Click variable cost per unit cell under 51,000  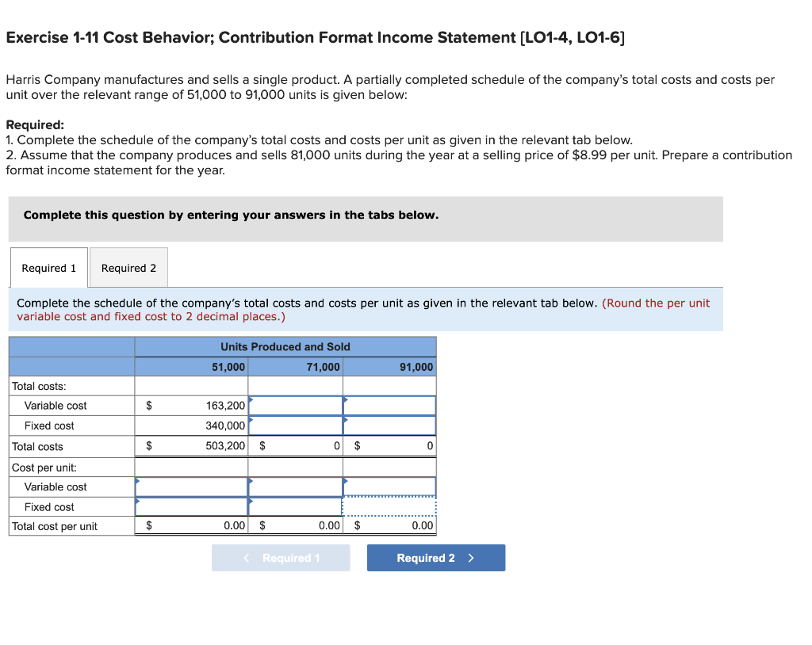click(x=190, y=487)
